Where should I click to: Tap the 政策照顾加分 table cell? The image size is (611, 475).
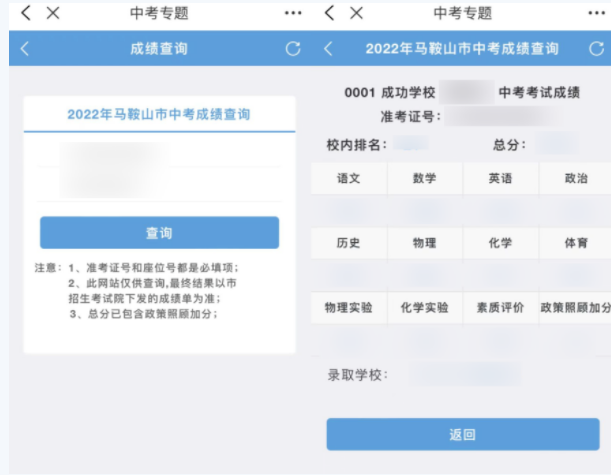575,308
